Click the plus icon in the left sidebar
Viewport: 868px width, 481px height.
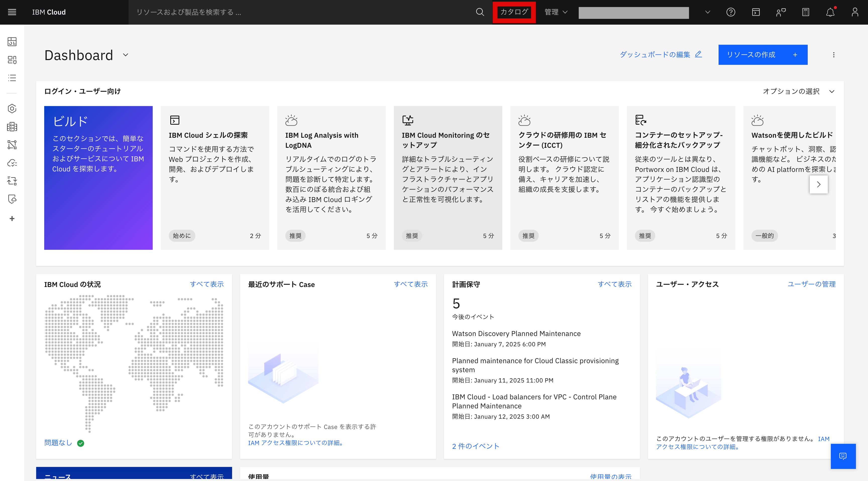click(x=12, y=218)
